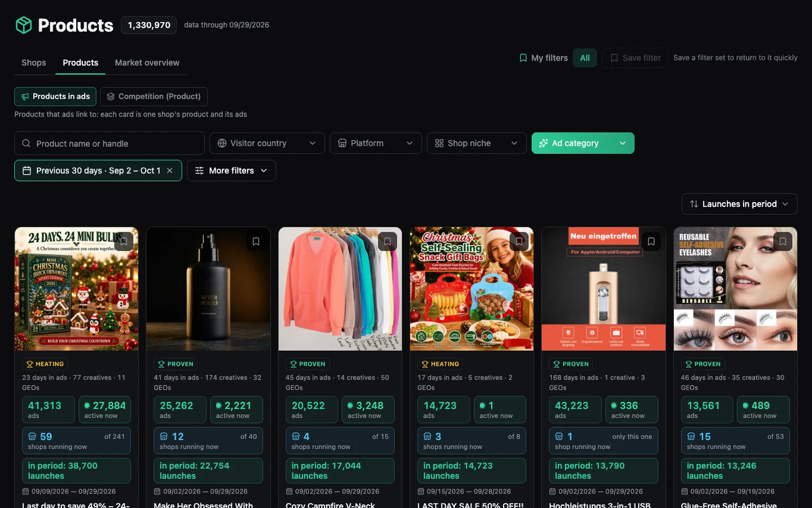Viewport: 812px width, 508px height.
Task: Click the store icon in Platform filter
Action: (342, 143)
